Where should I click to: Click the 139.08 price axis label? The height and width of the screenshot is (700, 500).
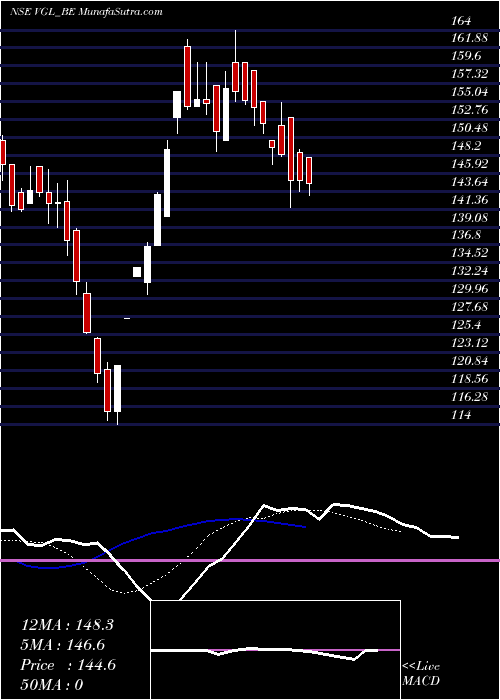click(x=469, y=217)
